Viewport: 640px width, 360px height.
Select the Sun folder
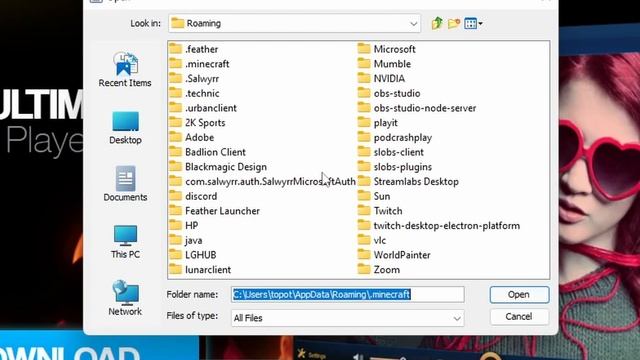click(374, 196)
